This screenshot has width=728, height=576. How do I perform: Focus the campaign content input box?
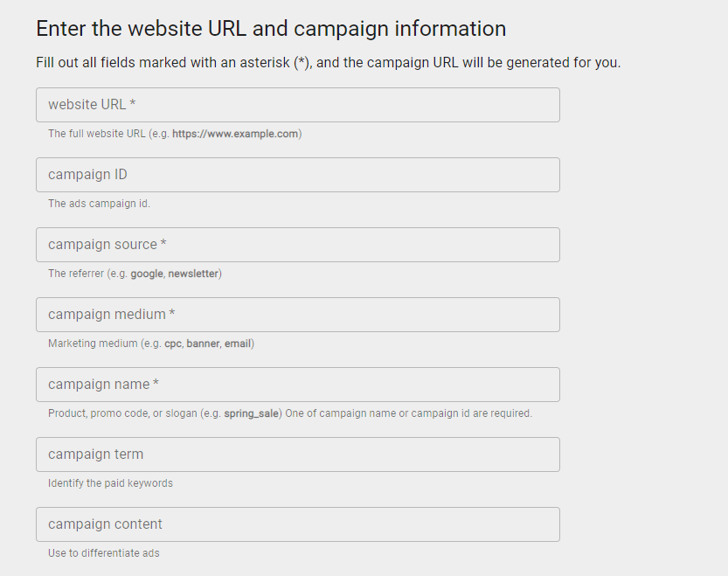[x=297, y=524]
